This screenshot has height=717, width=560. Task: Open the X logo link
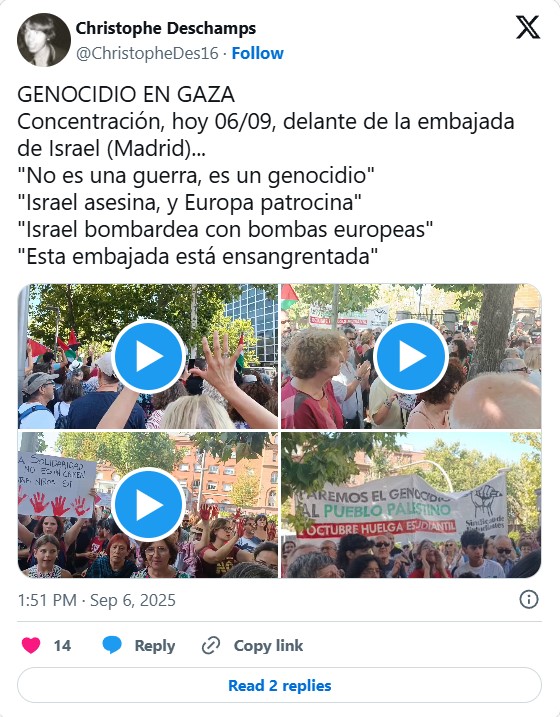pos(528,27)
